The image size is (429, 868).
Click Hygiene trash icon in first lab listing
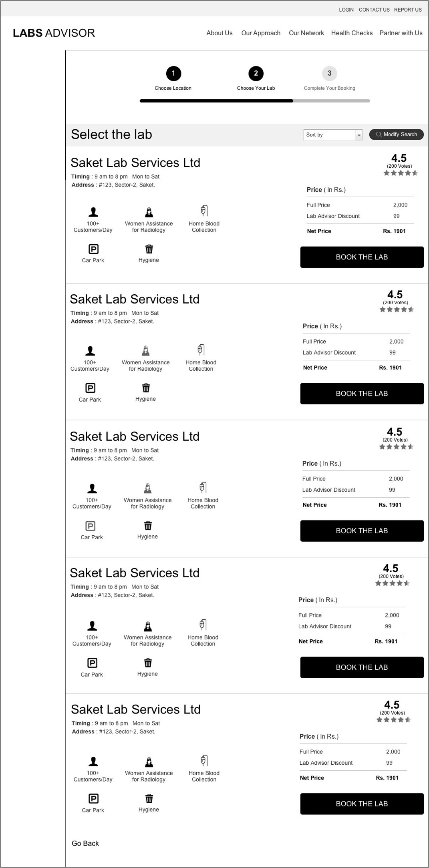tap(149, 249)
